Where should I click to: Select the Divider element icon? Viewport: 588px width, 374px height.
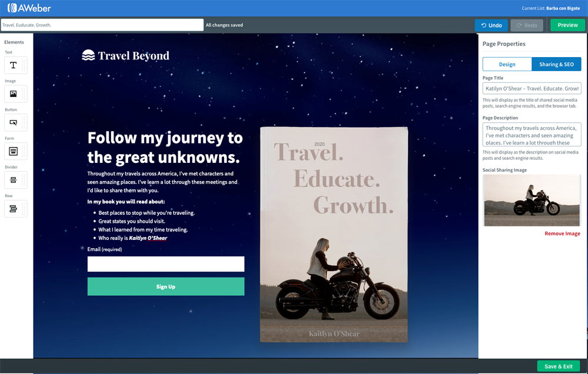(x=13, y=180)
